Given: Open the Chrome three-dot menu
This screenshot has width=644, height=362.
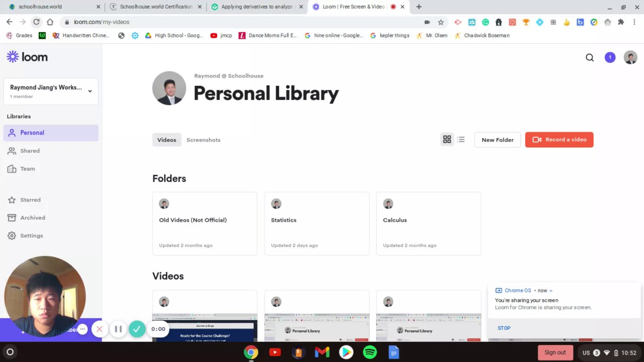Looking at the screenshot, I should point(634,22).
